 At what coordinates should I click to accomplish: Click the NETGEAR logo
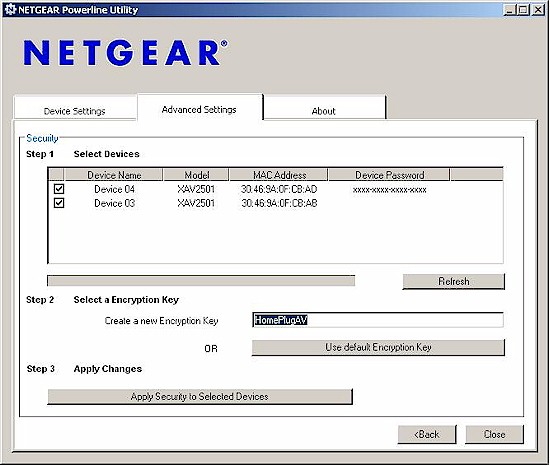click(x=125, y=52)
